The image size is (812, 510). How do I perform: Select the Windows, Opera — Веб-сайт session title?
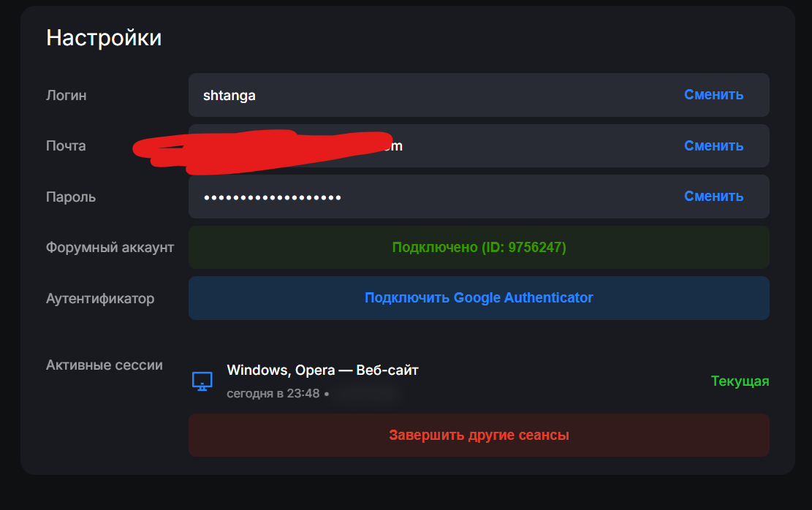[322, 370]
